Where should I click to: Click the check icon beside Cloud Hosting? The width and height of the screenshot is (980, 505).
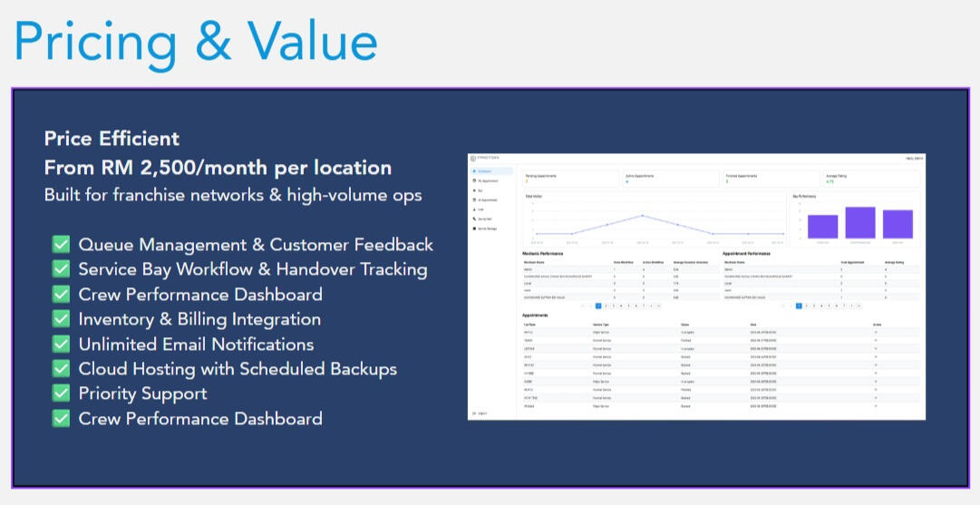62,368
